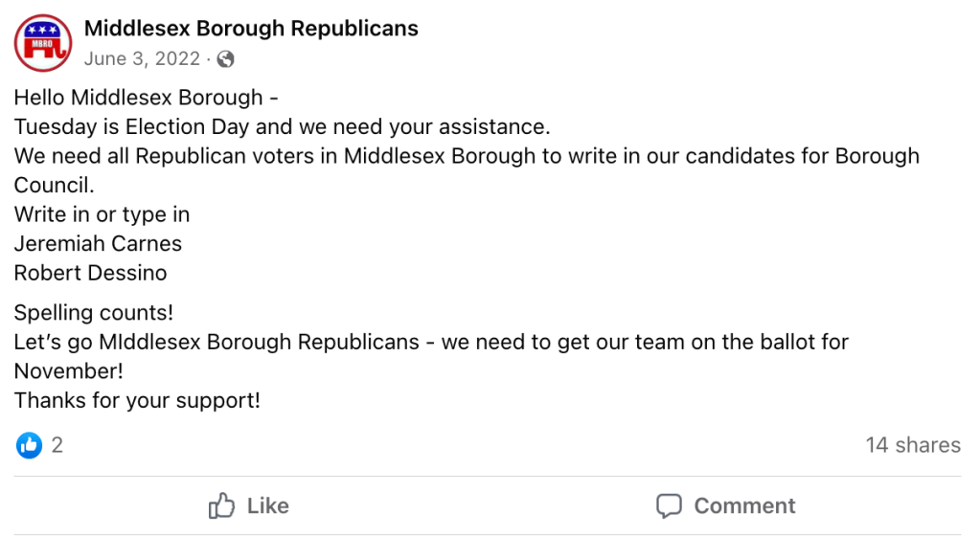Click the name Jeremiah Carnes in the post
Image resolution: width=980 pixels, height=536 pixels.
(98, 243)
